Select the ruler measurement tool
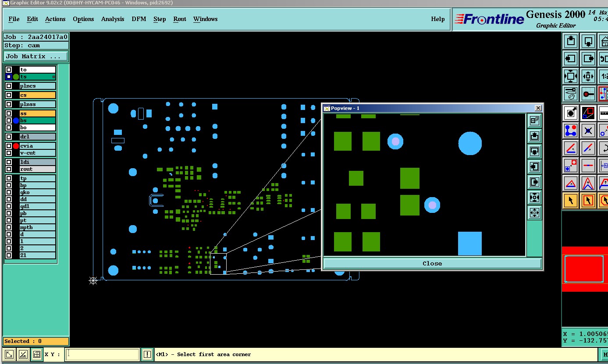 pyautogui.click(x=603, y=113)
